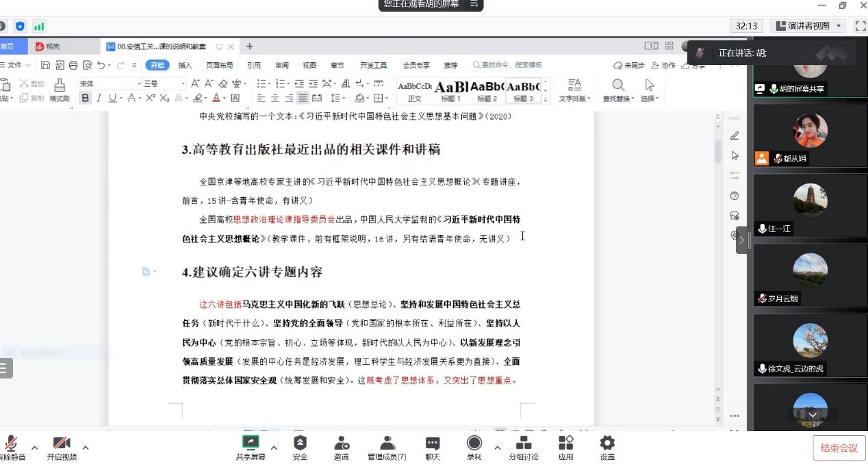The image size is (868, 464).
Task: Toggle italic formatting on selected text
Action: [99, 98]
